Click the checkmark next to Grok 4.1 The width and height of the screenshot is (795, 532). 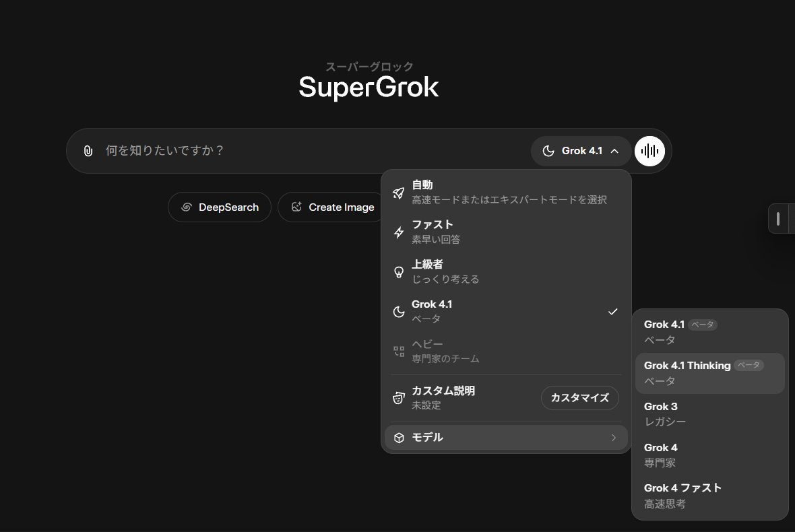click(x=613, y=312)
